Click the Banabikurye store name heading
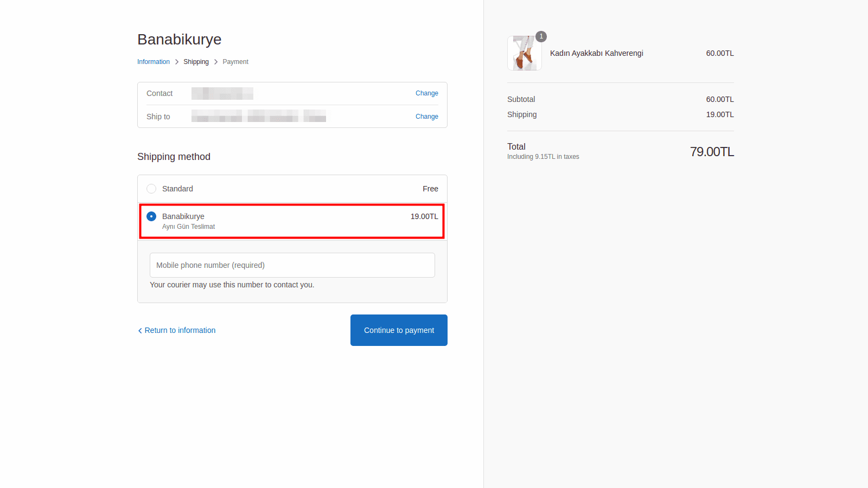This screenshot has height=488, width=868. point(179,40)
